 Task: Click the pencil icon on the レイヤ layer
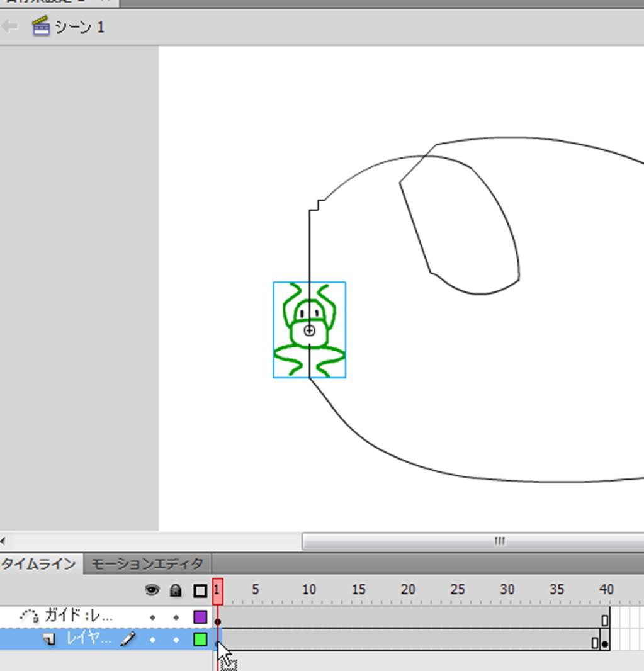(x=128, y=640)
